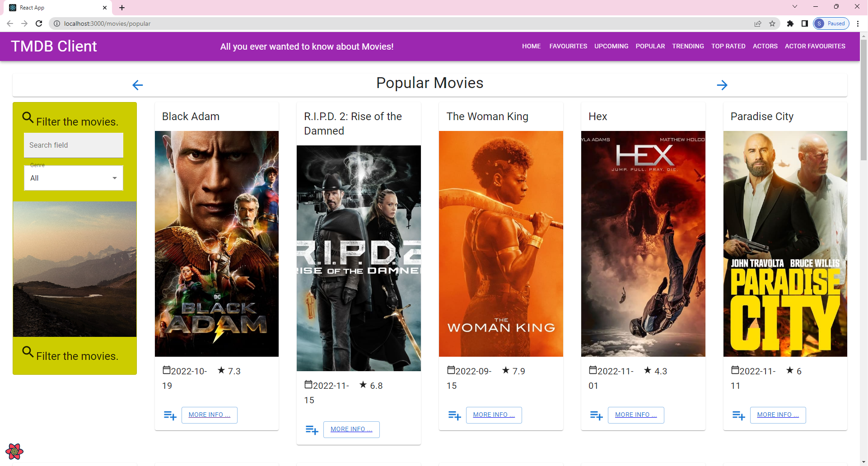868x466 pixels.
Task: Close the React App tab
Action: pos(105,8)
